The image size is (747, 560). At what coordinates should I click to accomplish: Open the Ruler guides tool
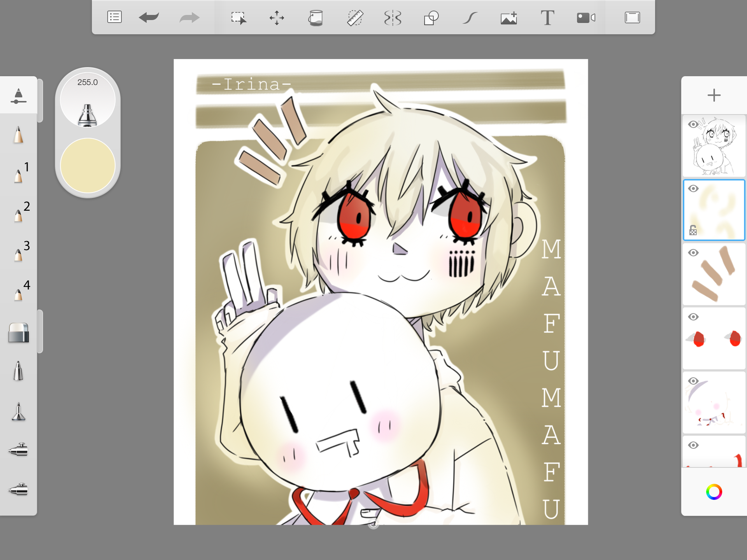[x=354, y=18]
